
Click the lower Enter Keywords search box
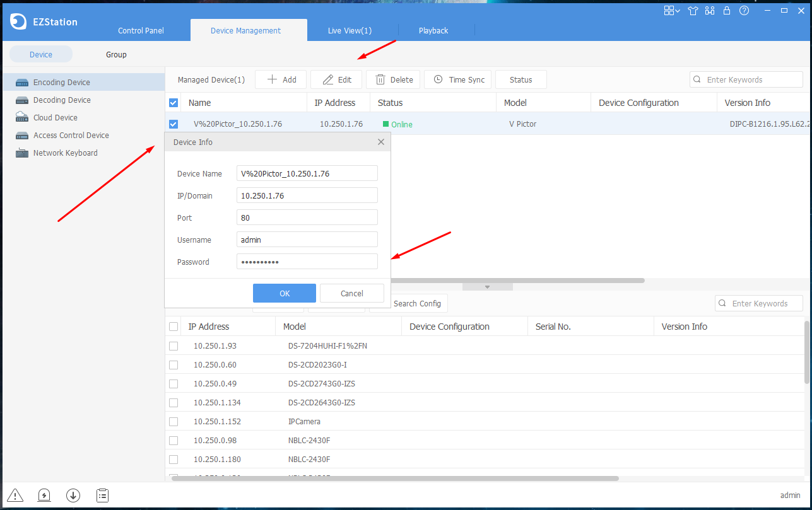pos(759,303)
